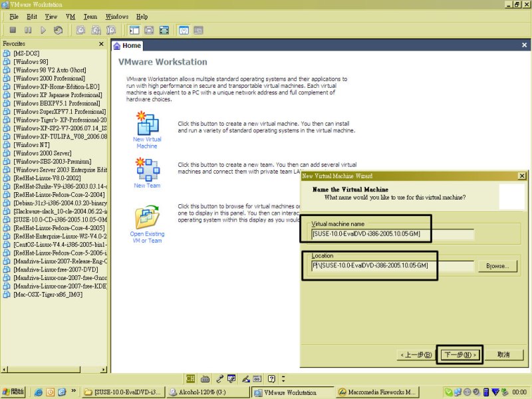The image size is (532, 399).
Task: Click the 下一步(N) next button
Action: pos(460,355)
